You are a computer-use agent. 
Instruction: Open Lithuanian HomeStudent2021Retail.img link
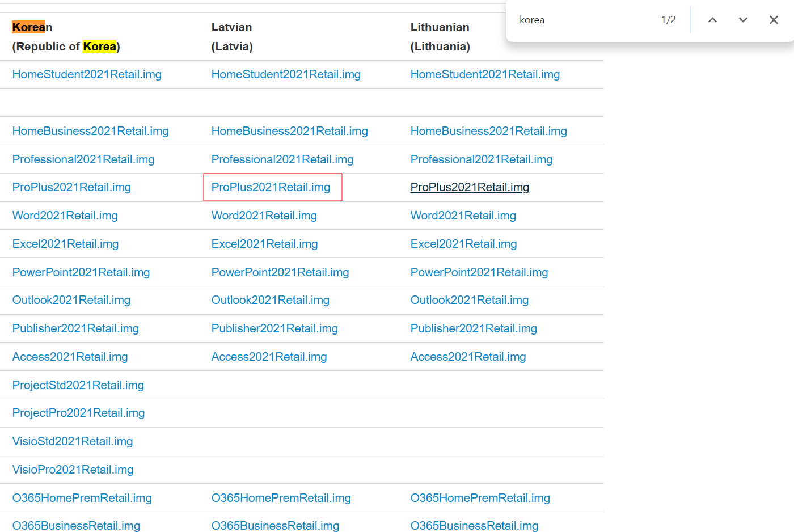[x=485, y=74]
